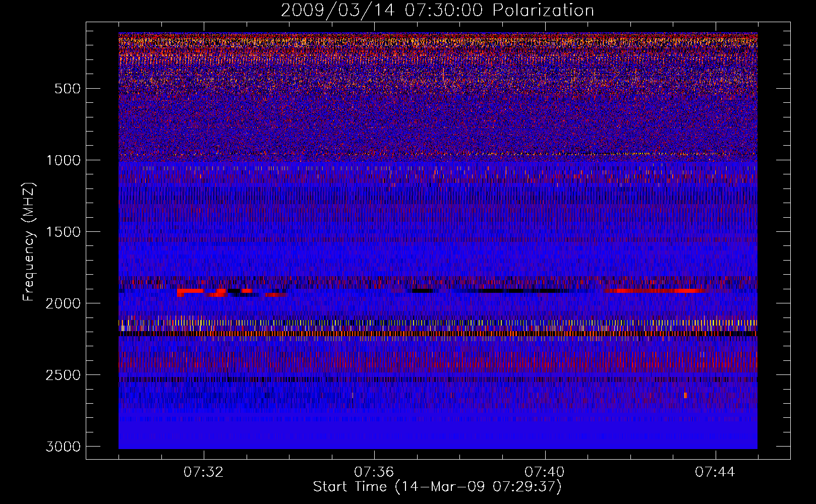
Task: Click the 3000 frequency tick label
Action: tap(63, 447)
